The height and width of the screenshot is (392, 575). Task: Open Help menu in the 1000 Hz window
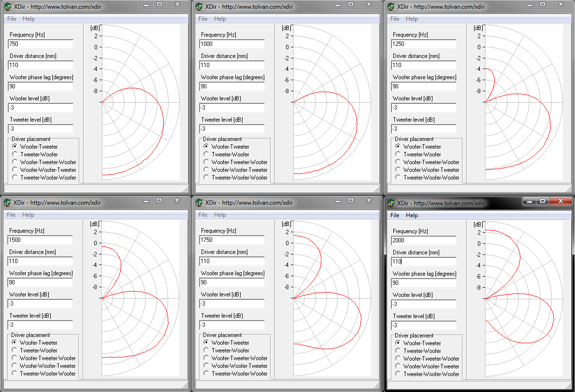tap(220, 19)
